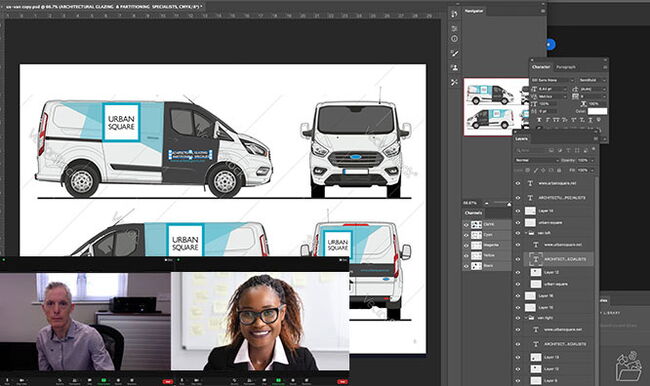Click the blue circular cursor indicator
The height and width of the screenshot is (386, 650).
click(550, 44)
